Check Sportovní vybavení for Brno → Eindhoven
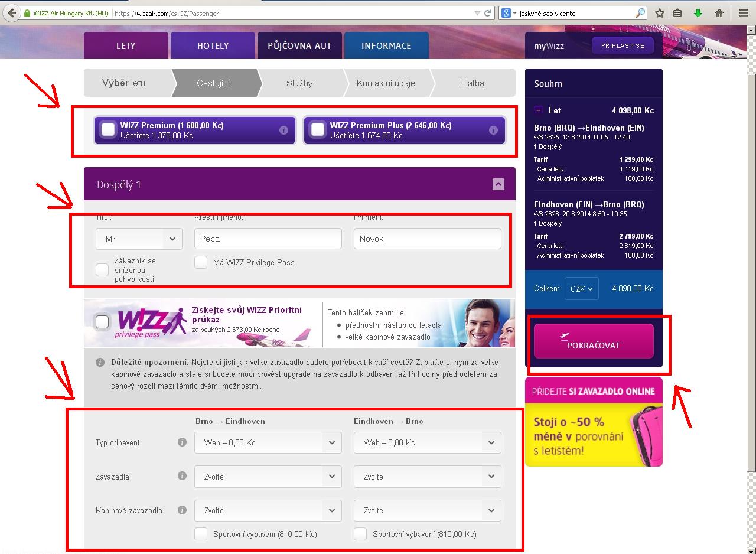This screenshot has height=554, width=756. [x=201, y=534]
